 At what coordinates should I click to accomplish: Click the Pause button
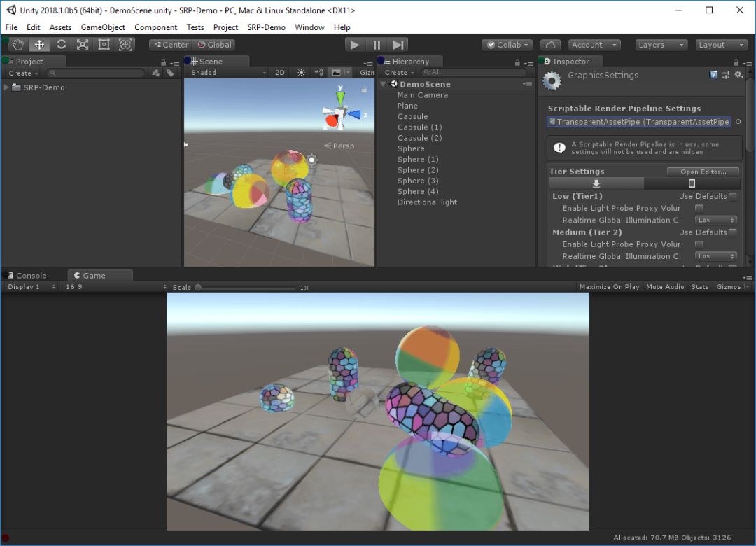click(377, 45)
